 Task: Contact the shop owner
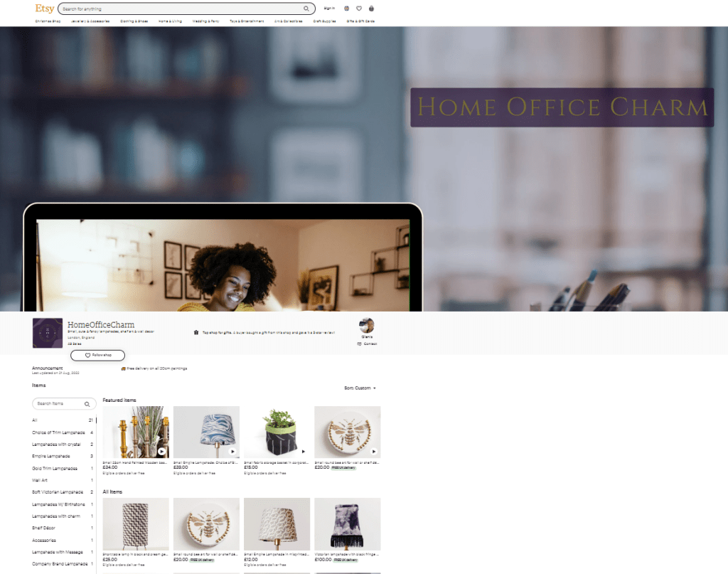tap(367, 344)
